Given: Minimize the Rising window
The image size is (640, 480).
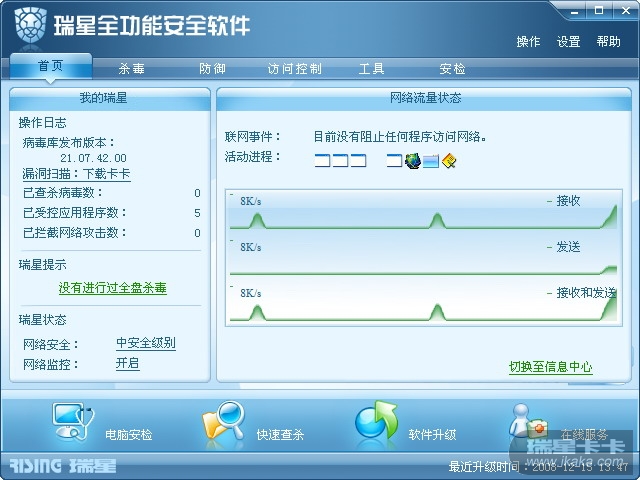Looking at the screenshot, I should [575, 11].
